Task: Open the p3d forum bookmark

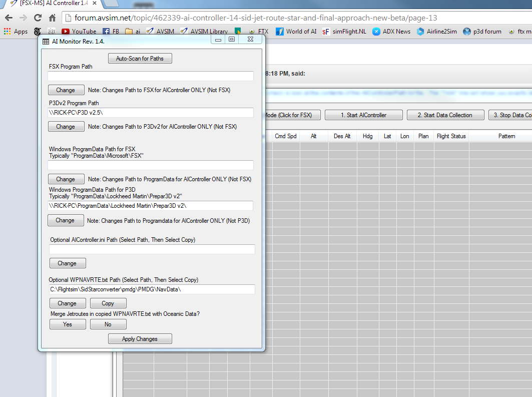Action: pyautogui.click(x=482, y=32)
